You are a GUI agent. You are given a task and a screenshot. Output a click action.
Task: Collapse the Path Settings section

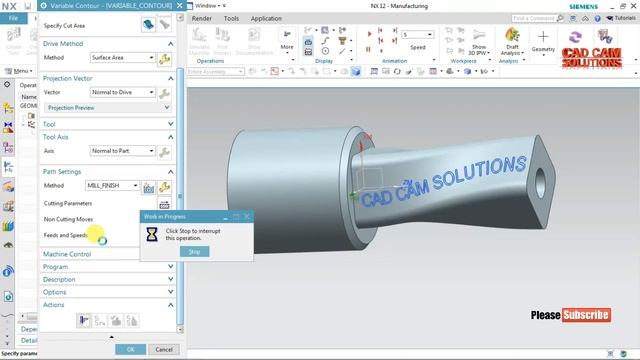[x=170, y=172]
